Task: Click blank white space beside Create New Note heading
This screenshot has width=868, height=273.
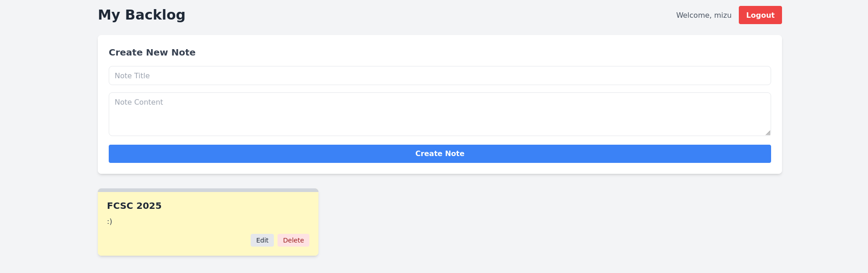Action: [455, 52]
